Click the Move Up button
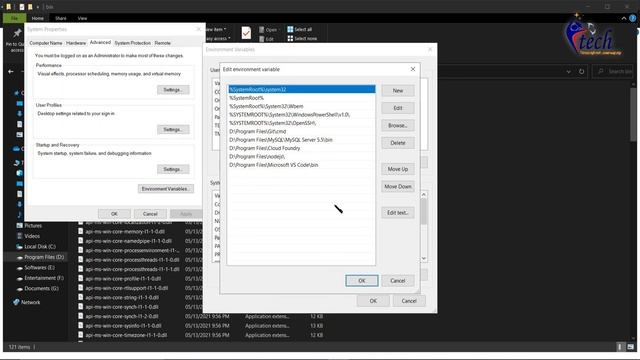This screenshot has width=640, height=360. (x=398, y=169)
